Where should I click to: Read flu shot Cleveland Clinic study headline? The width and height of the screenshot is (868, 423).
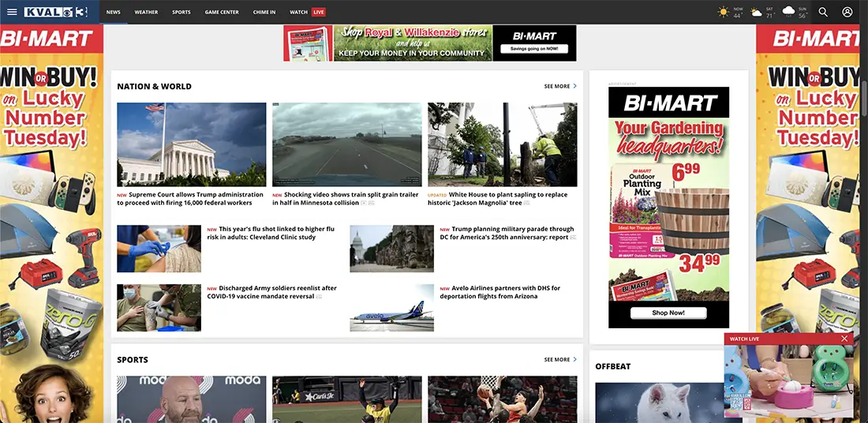point(271,233)
